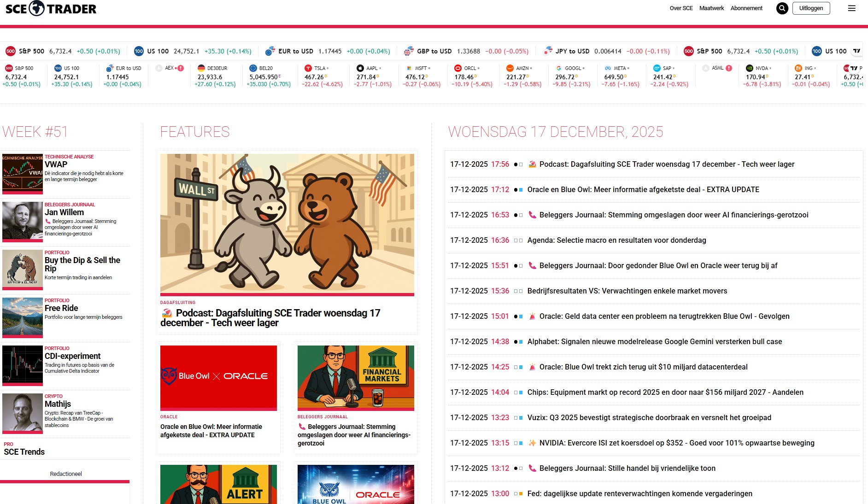Viewport: 868px width, 504px height.
Task: Open the Agenda macro en resultaten headline
Action: 616,240
